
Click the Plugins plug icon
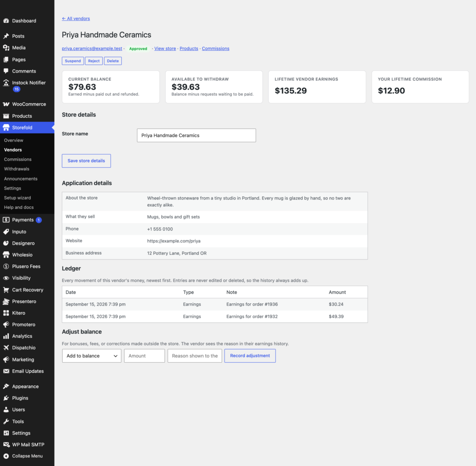[6, 398]
